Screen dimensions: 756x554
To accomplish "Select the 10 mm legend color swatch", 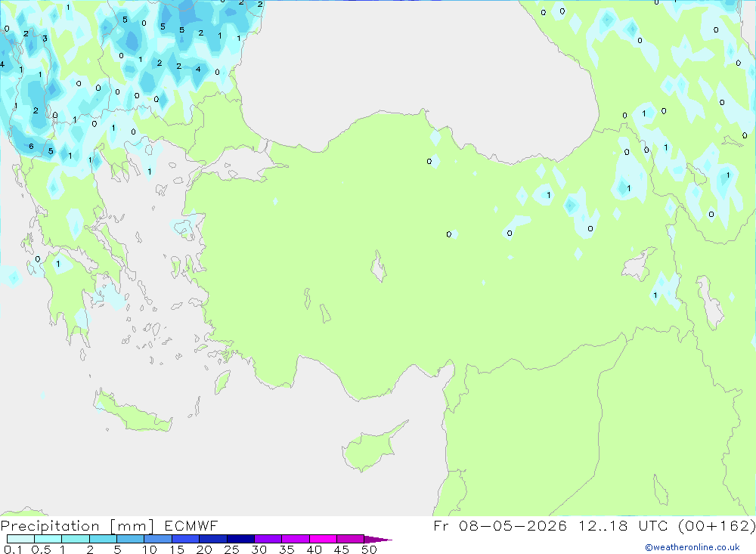I will (158, 539).
